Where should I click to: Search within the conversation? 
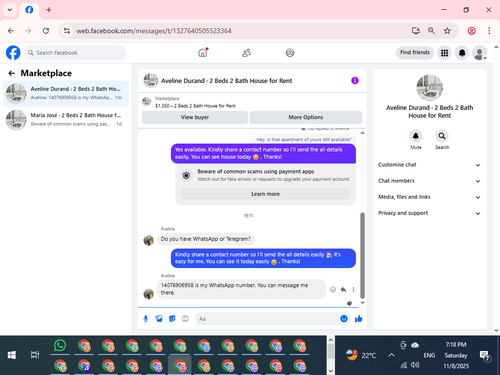click(x=442, y=136)
